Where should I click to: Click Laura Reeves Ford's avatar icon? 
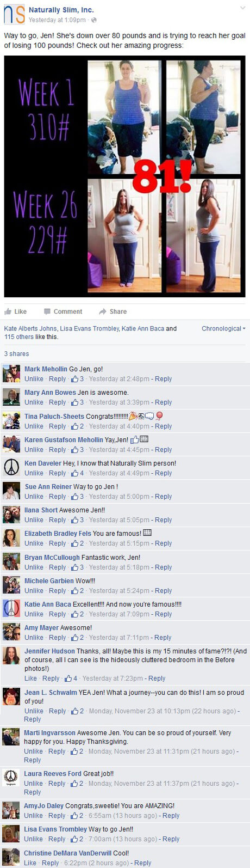click(11, 778)
